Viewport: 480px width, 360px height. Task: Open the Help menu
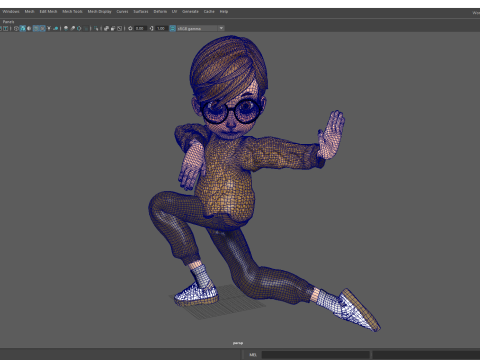click(224, 12)
